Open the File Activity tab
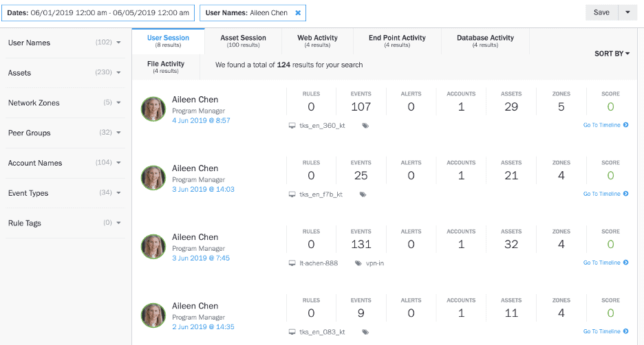The height and width of the screenshot is (345, 644). coord(166,67)
